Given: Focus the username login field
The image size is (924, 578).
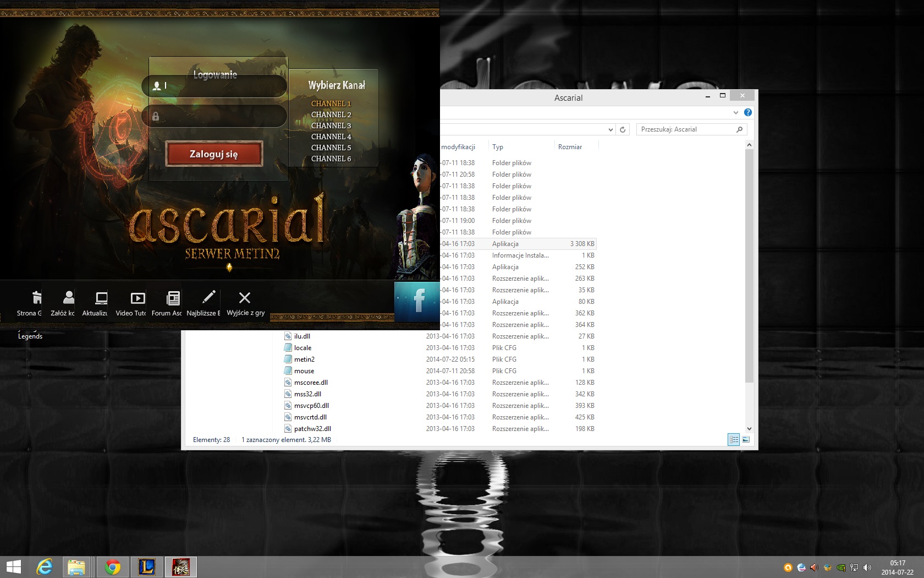Looking at the screenshot, I should tap(215, 86).
